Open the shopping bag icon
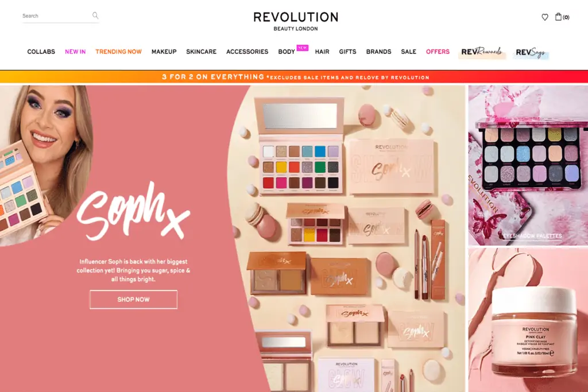 (558, 17)
